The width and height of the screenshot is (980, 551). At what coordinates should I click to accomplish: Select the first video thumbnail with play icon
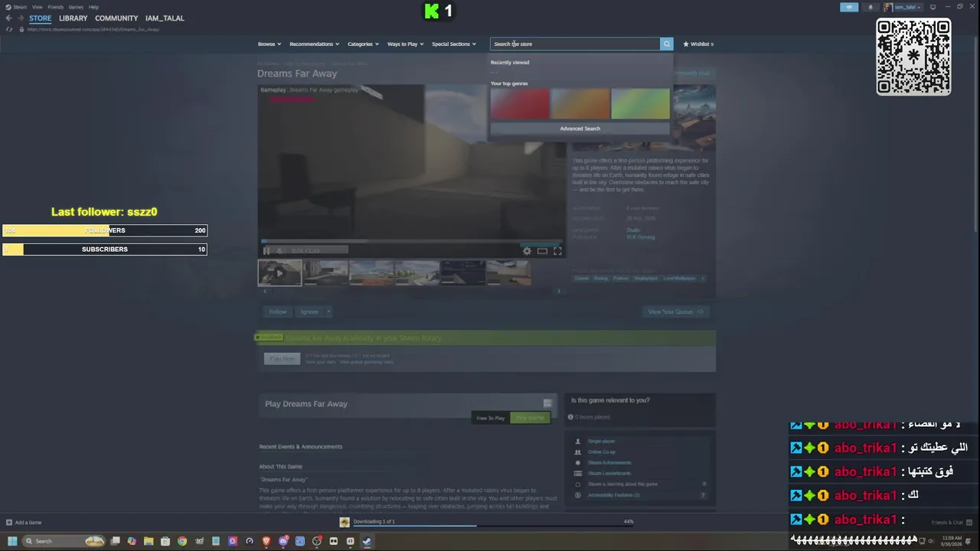pyautogui.click(x=279, y=272)
